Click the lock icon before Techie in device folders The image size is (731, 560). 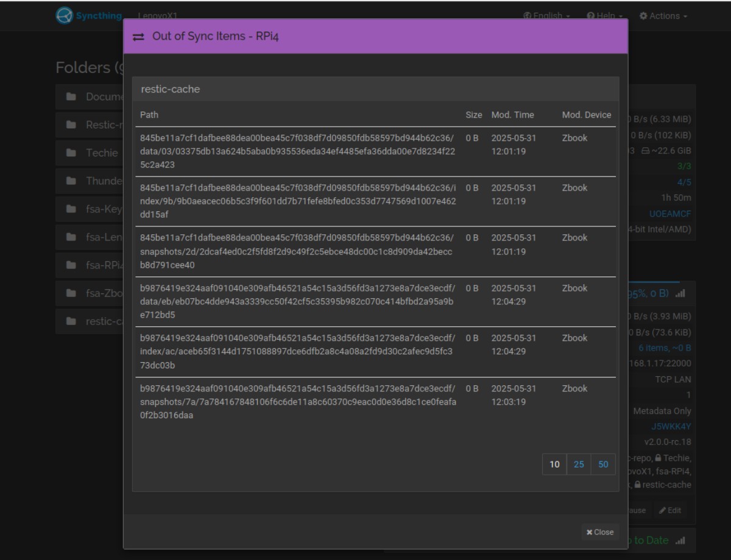pos(659,458)
